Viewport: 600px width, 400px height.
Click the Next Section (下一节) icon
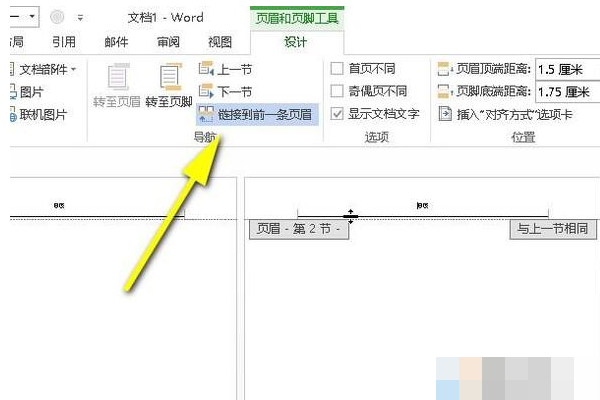click(206, 91)
